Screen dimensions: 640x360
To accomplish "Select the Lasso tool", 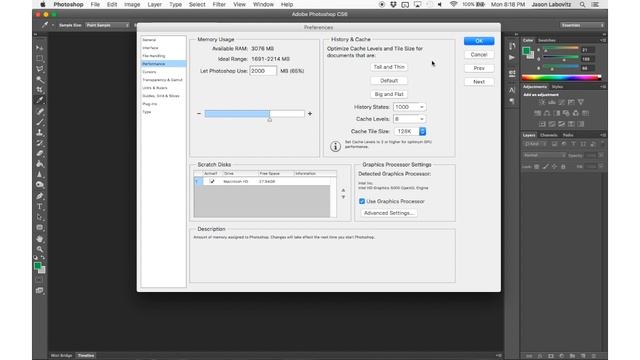I will coord(40,69).
